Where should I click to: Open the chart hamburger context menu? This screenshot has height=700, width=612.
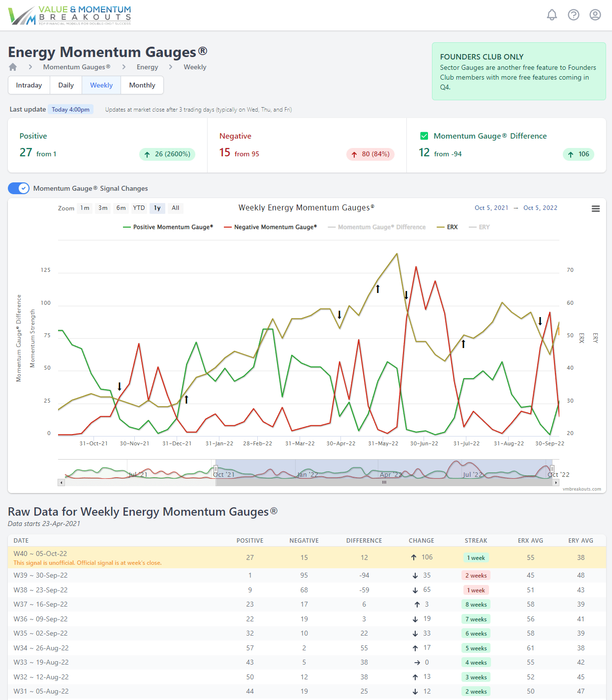pyautogui.click(x=595, y=209)
